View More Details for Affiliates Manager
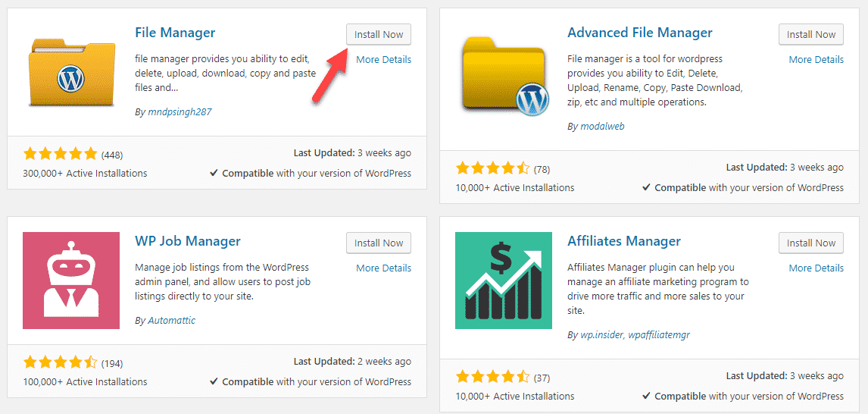Viewport: 868px width, 414px height. (816, 268)
